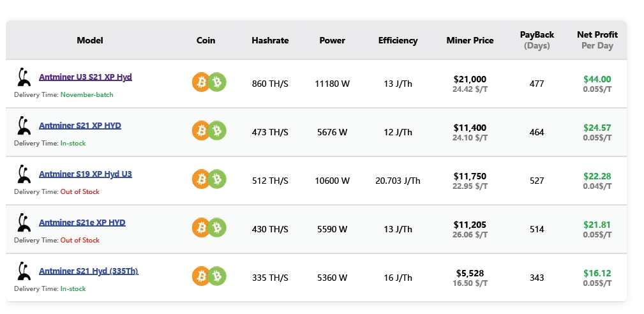Open the Antminer S19 XP Hyd U3 link

(86, 174)
